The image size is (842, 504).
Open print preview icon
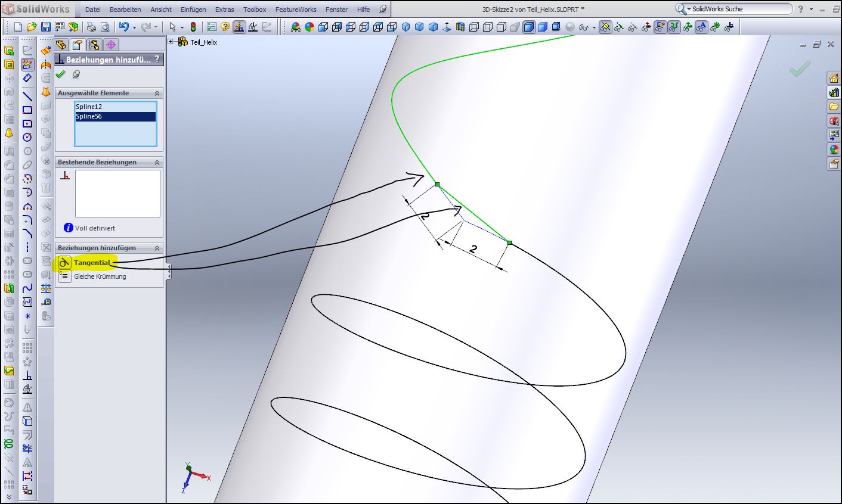(x=105, y=27)
